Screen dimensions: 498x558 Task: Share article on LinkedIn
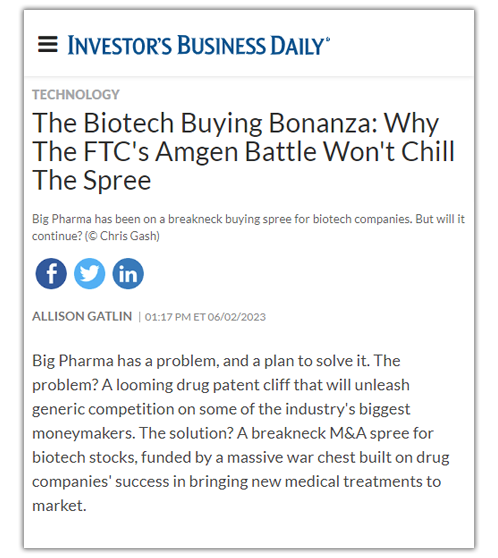(128, 273)
